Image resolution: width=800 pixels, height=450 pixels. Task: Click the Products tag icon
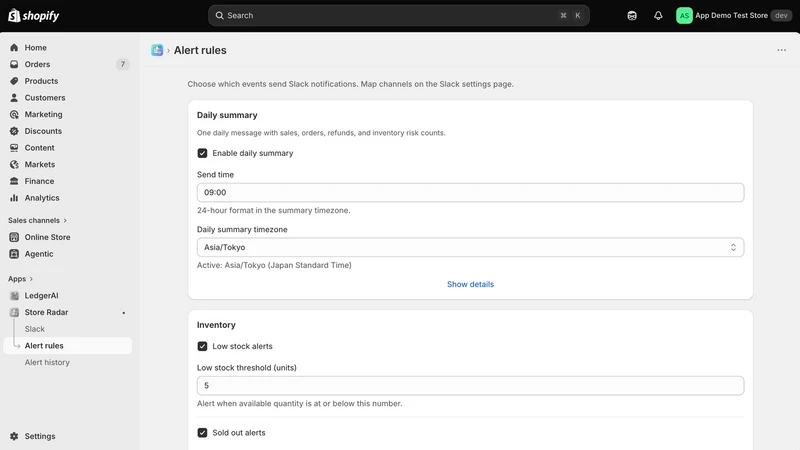click(x=14, y=81)
